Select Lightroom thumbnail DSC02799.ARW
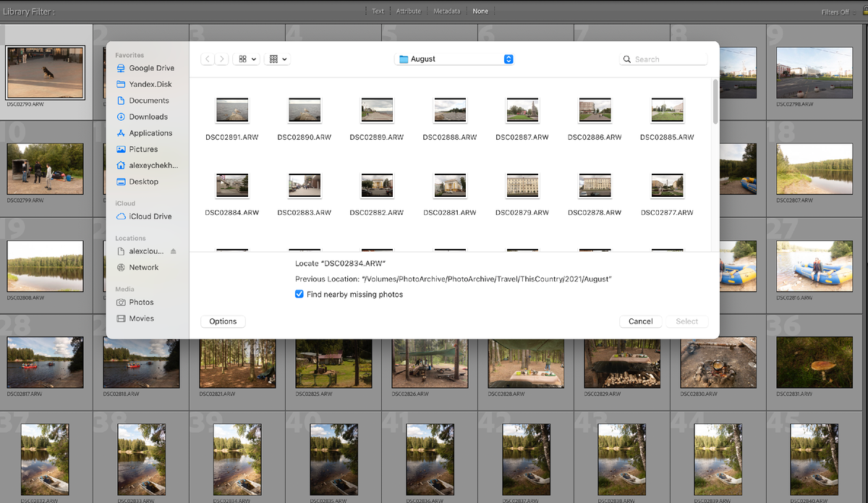Image resolution: width=868 pixels, height=503 pixels. [46, 169]
